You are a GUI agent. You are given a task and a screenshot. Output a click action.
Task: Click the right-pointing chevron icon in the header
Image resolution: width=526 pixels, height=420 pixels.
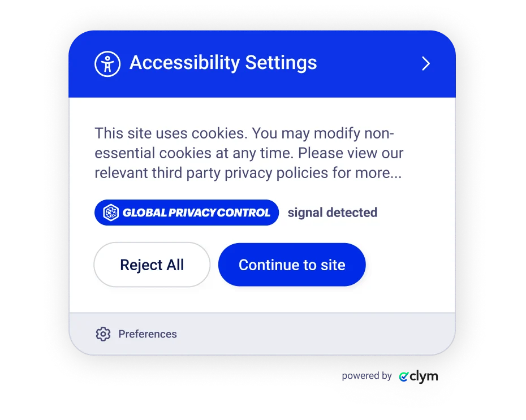coord(425,64)
